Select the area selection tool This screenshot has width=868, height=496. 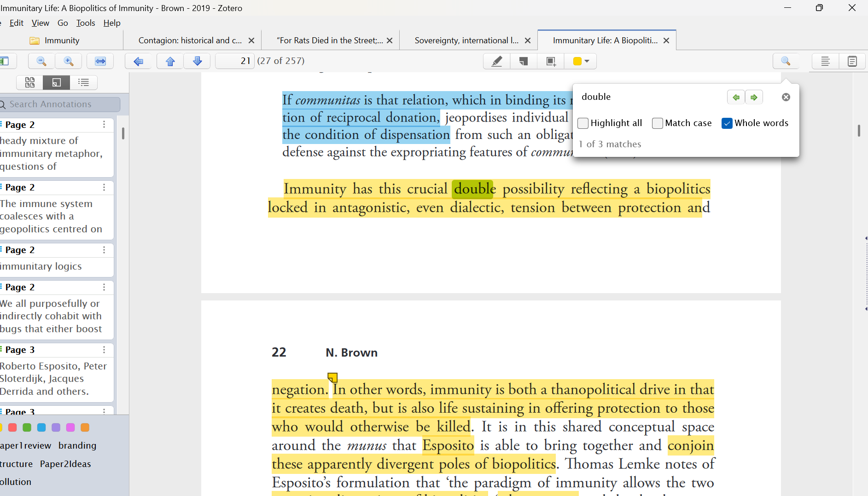click(x=551, y=61)
